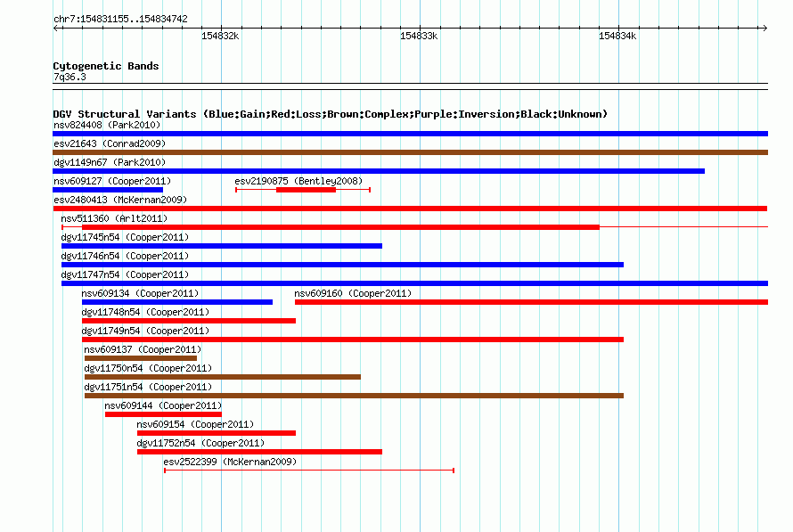793x532 pixels.
Task: Select the brown dgv11750n54 bar
Action: coord(223,377)
